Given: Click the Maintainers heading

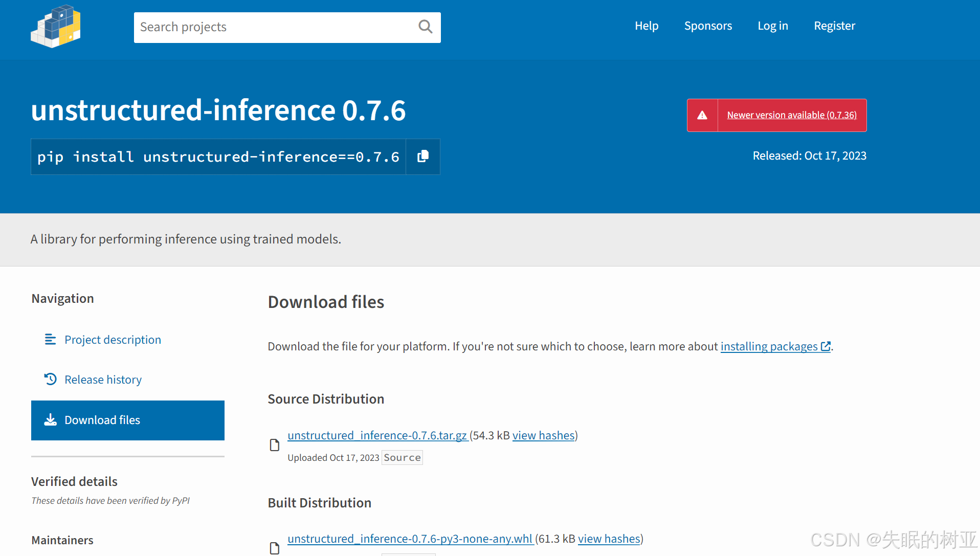Looking at the screenshot, I should pos(62,540).
